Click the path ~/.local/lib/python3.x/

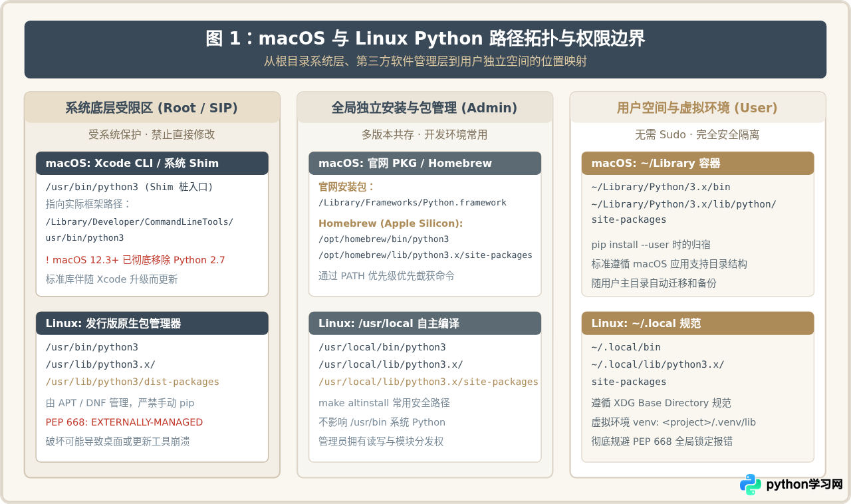point(658,364)
